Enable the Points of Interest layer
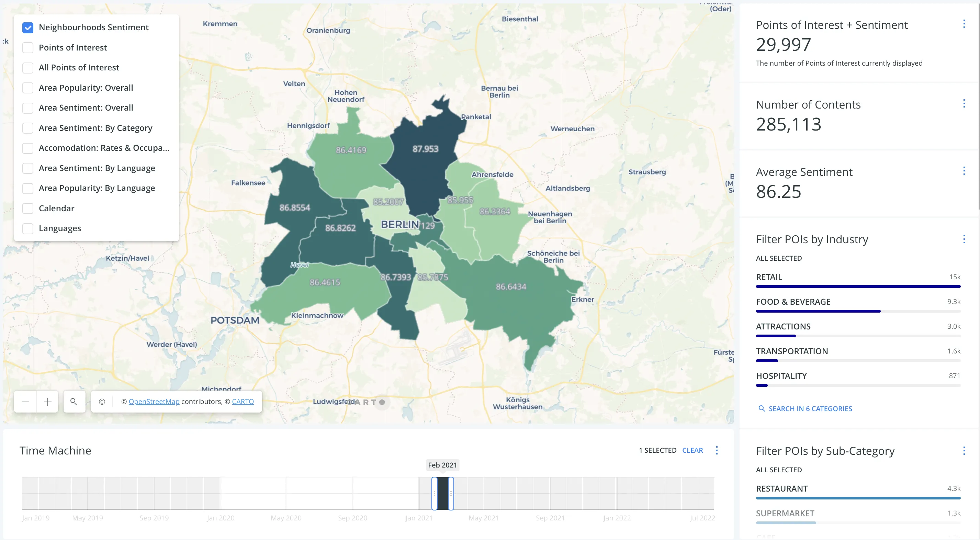The height and width of the screenshot is (540, 980). [28, 47]
